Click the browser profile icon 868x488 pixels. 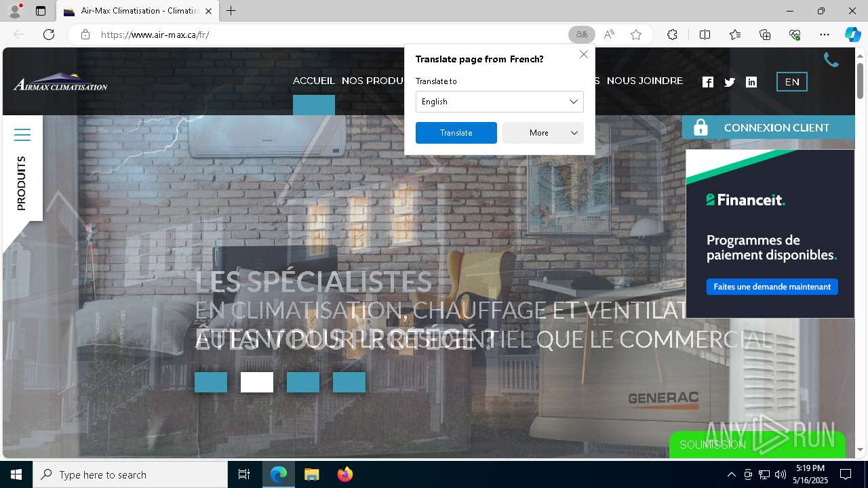click(14, 11)
